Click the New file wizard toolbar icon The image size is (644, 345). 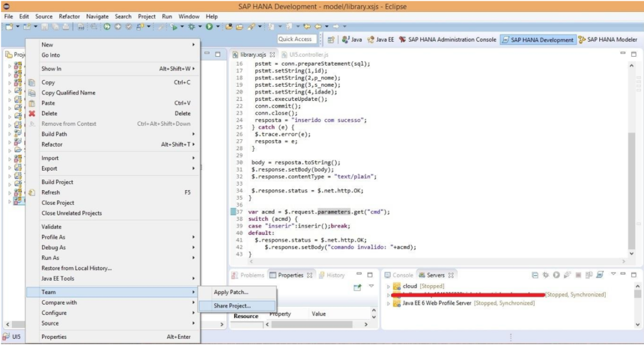coord(9,26)
